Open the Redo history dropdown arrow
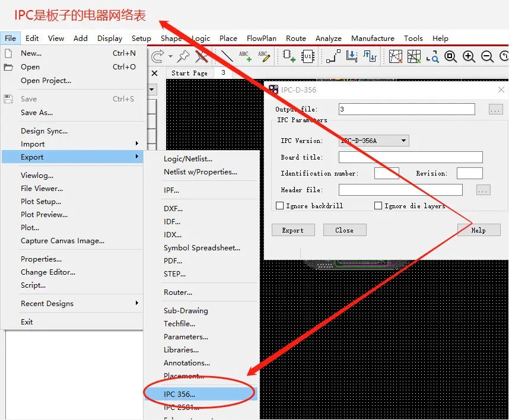509x420 pixels. tap(170, 56)
